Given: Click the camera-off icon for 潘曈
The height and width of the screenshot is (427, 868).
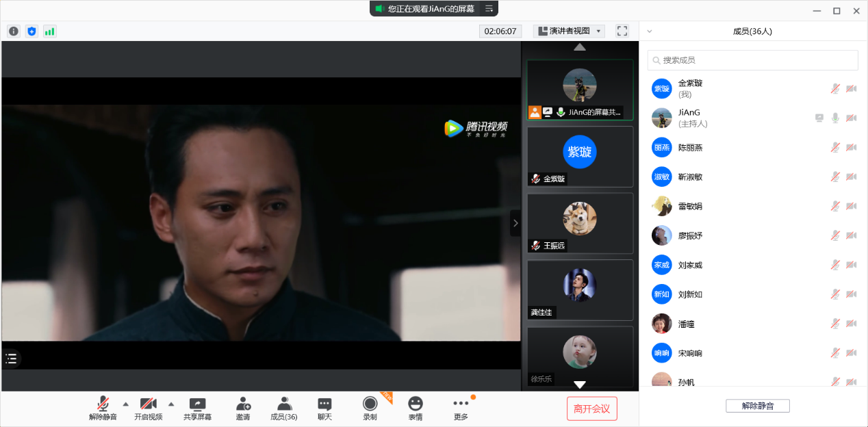Looking at the screenshot, I should pos(852,324).
